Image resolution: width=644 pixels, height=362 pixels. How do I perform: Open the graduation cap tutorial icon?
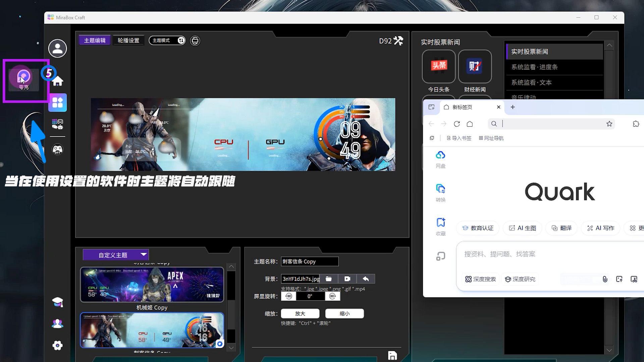coord(58,302)
